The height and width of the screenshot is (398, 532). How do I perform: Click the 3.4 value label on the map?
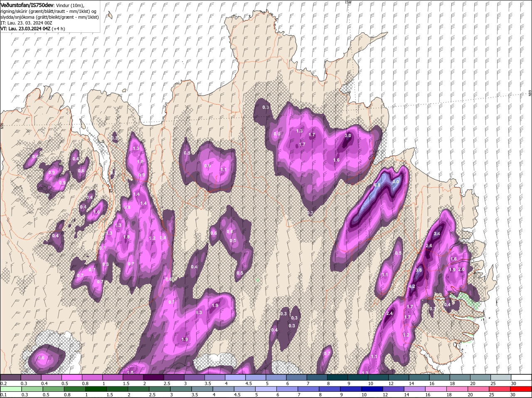[x=437, y=234]
